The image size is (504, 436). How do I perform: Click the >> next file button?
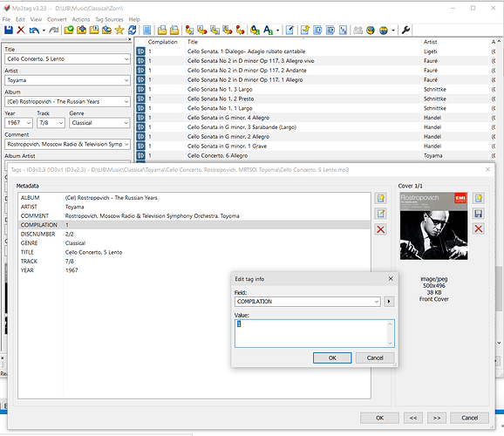click(x=437, y=418)
